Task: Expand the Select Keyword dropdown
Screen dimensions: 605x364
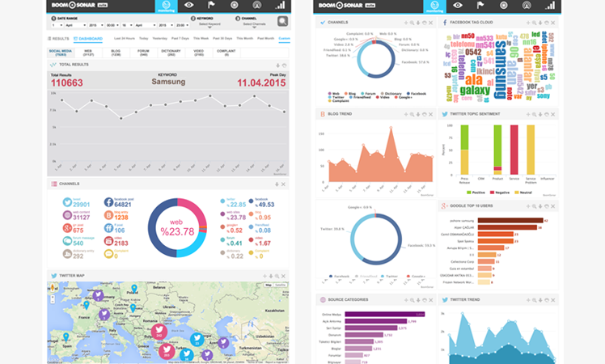Action: click(209, 25)
